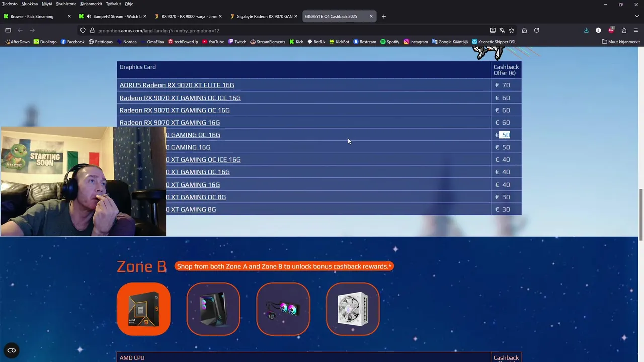Switch to the RX 9070 - RX 9000 -sarja tab
Image resolution: width=644 pixels, height=362 pixels.
pyautogui.click(x=188, y=16)
